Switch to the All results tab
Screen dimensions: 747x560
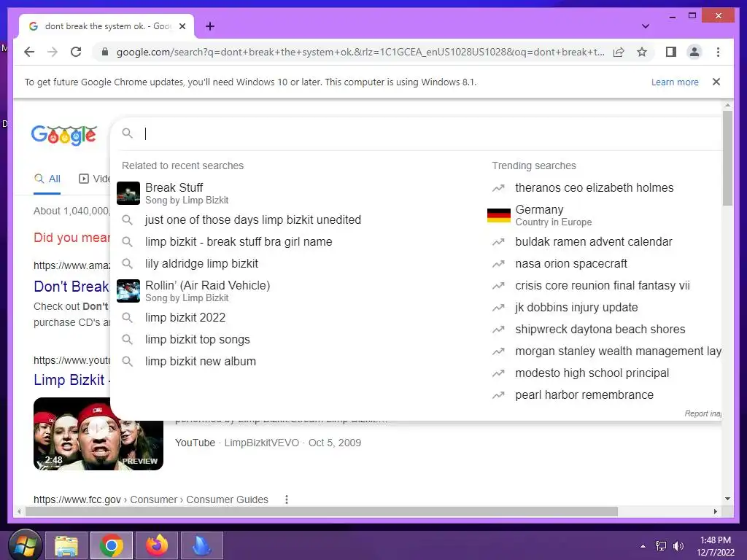(x=47, y=179)
